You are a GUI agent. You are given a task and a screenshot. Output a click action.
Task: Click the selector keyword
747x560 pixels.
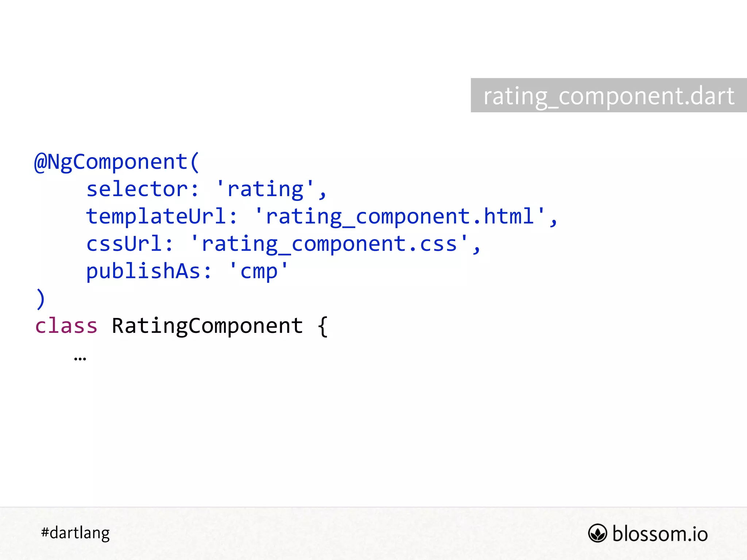point(137,190)
